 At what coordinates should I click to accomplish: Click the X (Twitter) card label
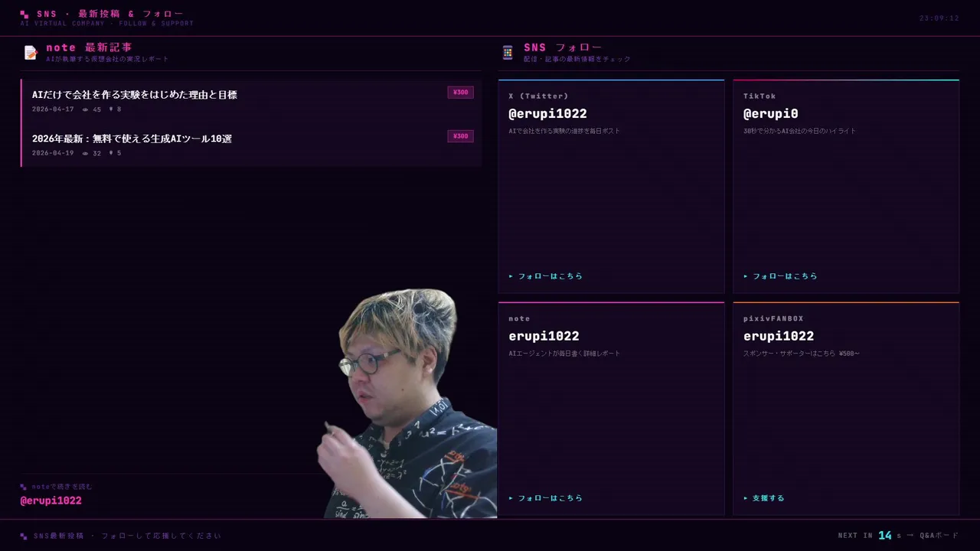coord(538,96)
